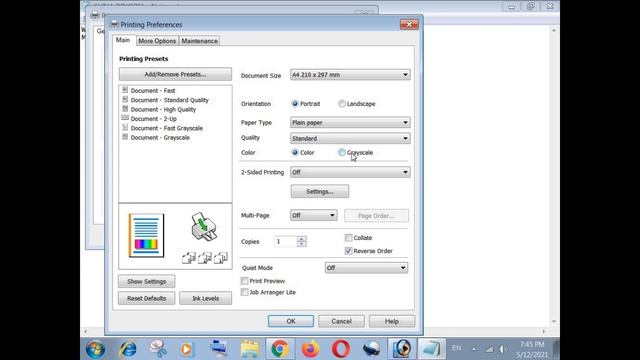This screenshot has width=640, height=360.
Task: Choose the Color radio option
Action: coord(295,152)
